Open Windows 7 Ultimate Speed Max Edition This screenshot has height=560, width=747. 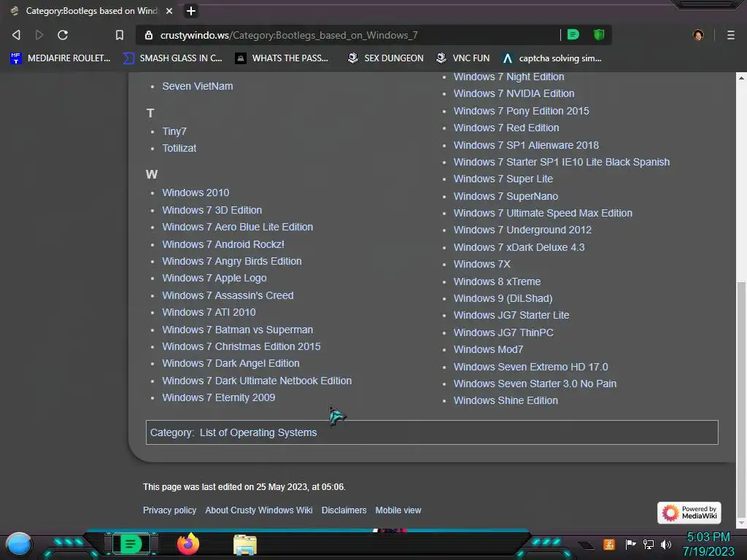(x=543, y=214)
